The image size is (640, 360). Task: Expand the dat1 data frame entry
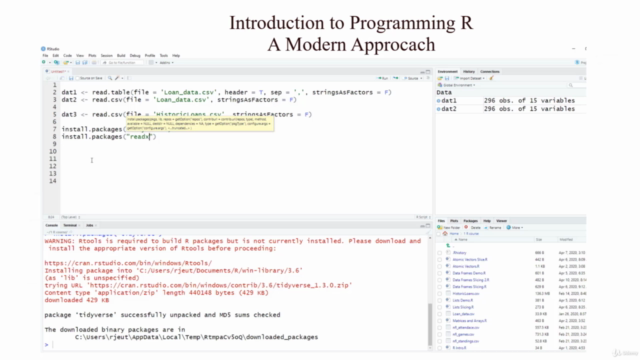439,100
